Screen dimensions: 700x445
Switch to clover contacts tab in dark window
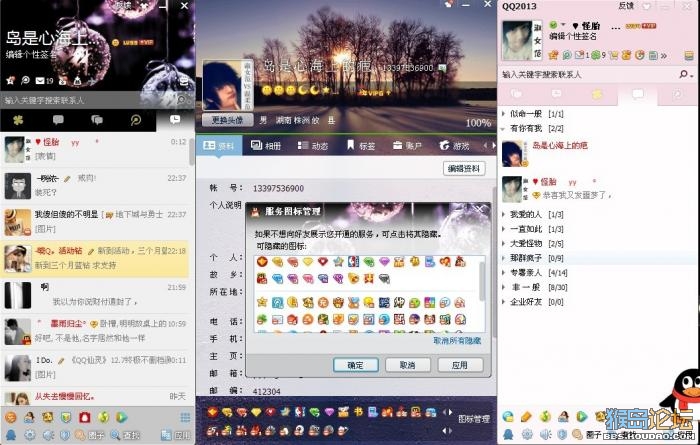coord(19,120)
